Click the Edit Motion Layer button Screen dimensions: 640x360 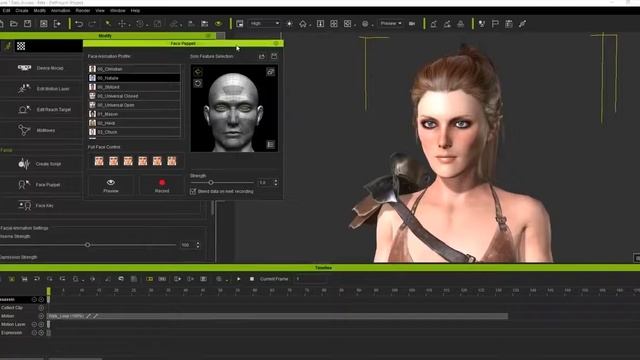click(x=41, y=89)
